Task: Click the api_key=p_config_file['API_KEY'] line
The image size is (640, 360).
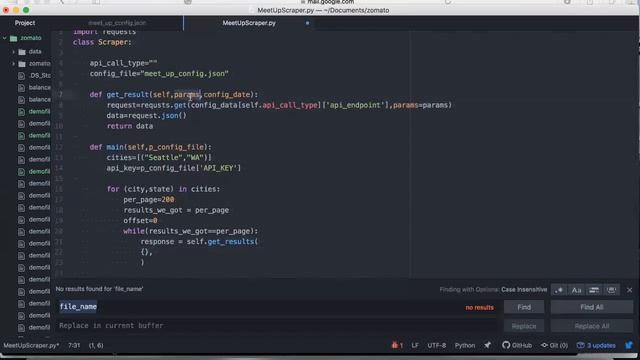Action: click(174, 168)
